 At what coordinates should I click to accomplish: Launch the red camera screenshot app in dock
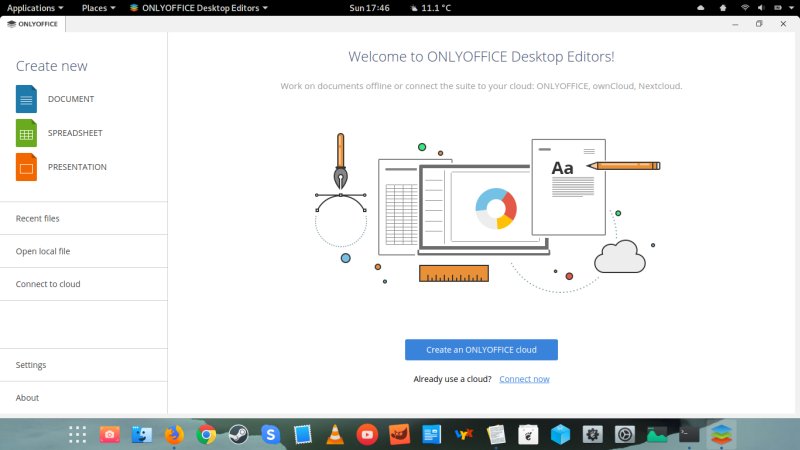click(x=110, y=435)
